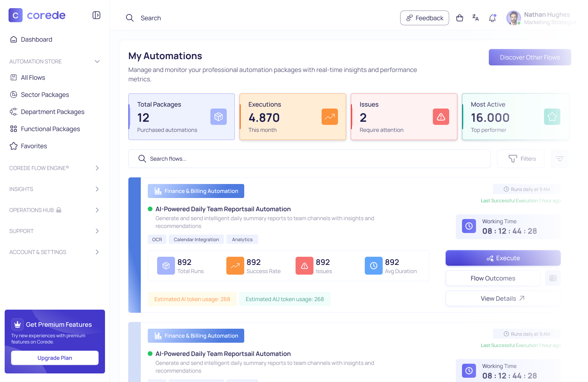Click the ID card icon beside Flow Outcomes
Screen dimensions: 588x382
(x=553, y=278)
